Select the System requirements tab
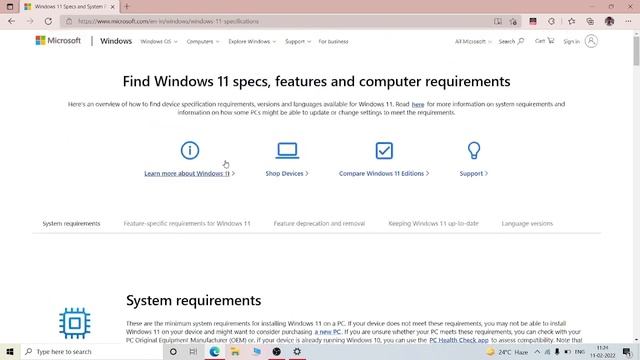Image resolution: width=640 pixels, height=360 pixels. (x=71, y=224)
